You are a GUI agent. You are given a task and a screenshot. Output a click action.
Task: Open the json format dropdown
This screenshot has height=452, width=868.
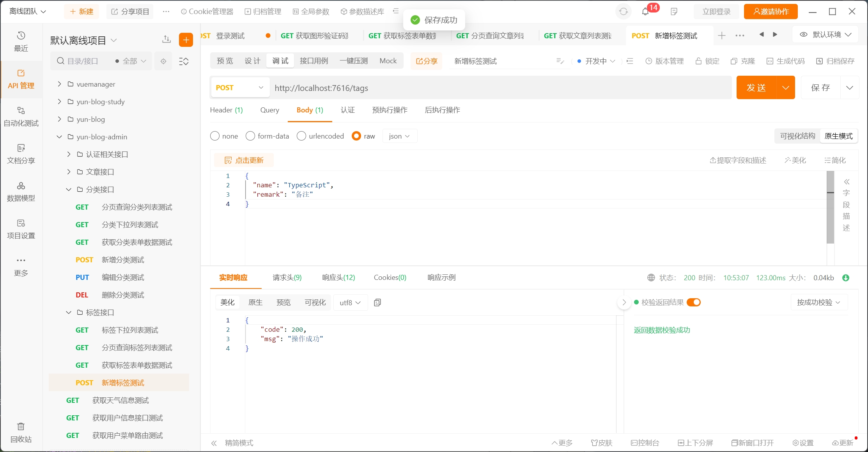click(399, 136)
